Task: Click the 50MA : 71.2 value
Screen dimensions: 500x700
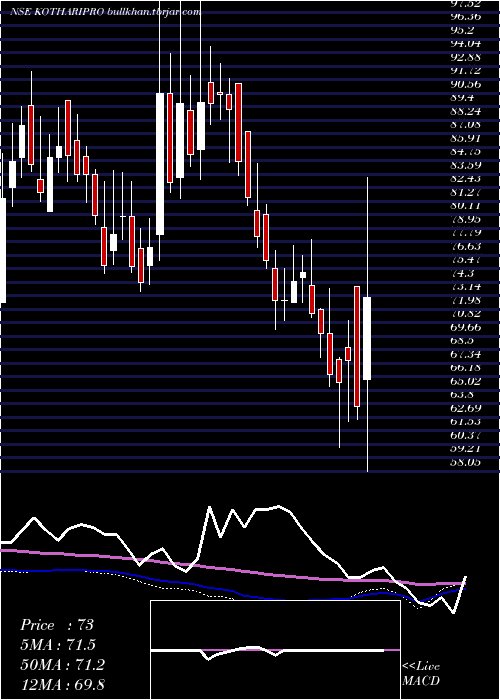Action: pos(62,665)
